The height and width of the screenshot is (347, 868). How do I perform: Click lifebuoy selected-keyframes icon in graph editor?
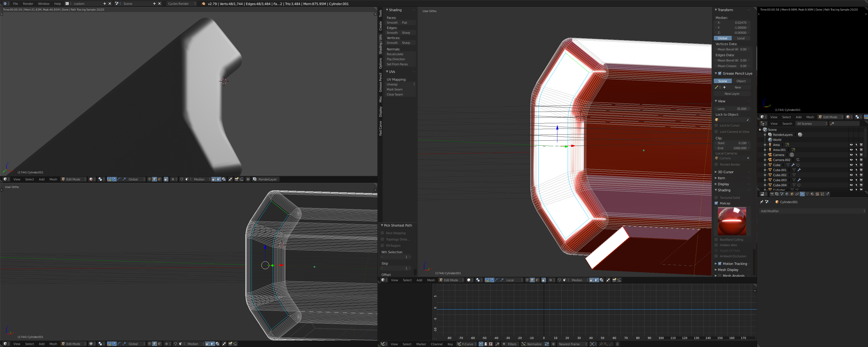491,344
